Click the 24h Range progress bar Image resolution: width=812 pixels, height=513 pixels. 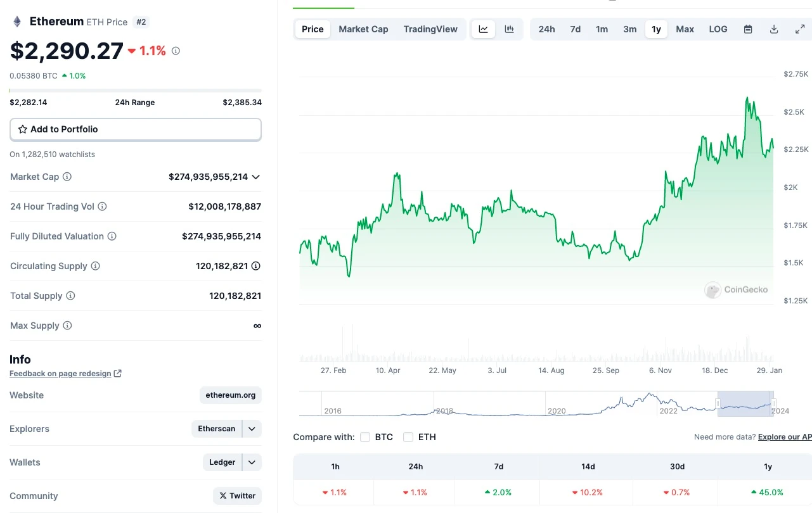(x=136, y=91)
